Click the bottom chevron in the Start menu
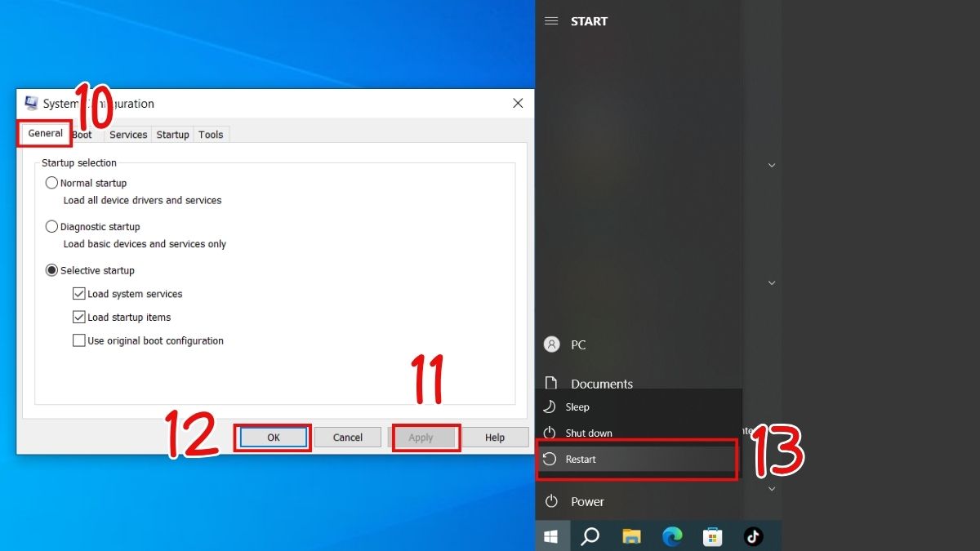The width and height of the screenshot is (980, 551). [x=771, y=488]
